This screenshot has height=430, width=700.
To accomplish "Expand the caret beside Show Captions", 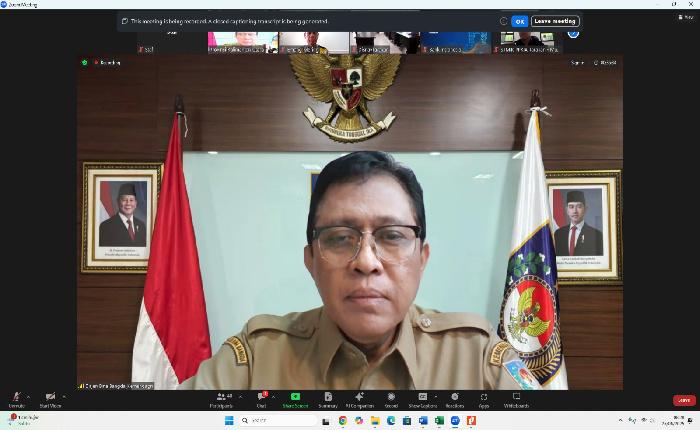I will click(x=436, y=397).
